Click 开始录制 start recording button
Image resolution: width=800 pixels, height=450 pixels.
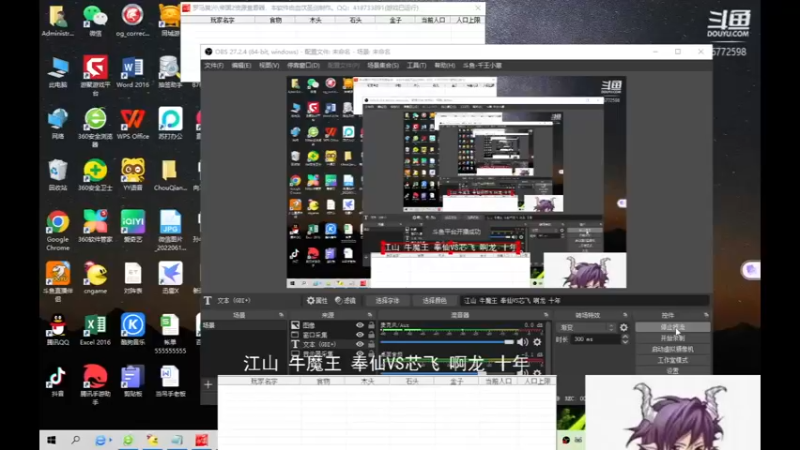(672, 338)
